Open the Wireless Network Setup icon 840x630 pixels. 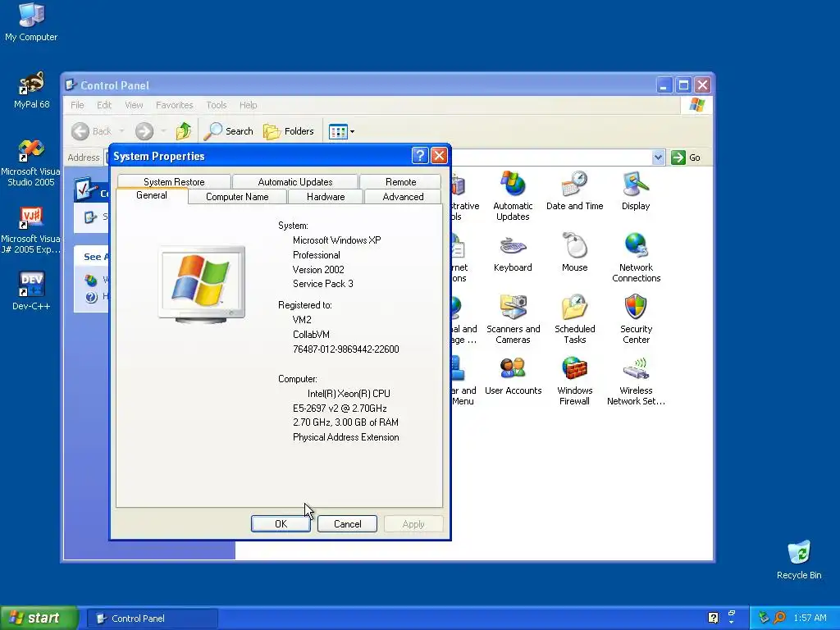(x=636, y=381)
